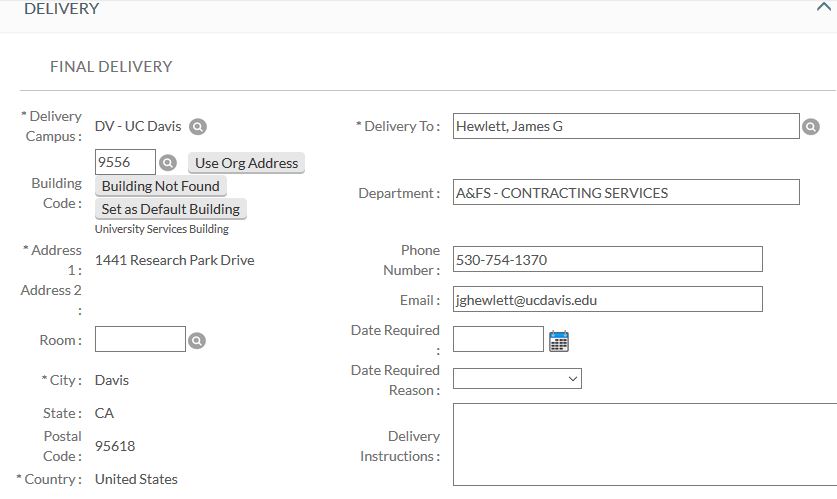Viewport: 837px width, 499px height.
Task: Open the Delivery To person lookup icon
Action: [810, 126]
